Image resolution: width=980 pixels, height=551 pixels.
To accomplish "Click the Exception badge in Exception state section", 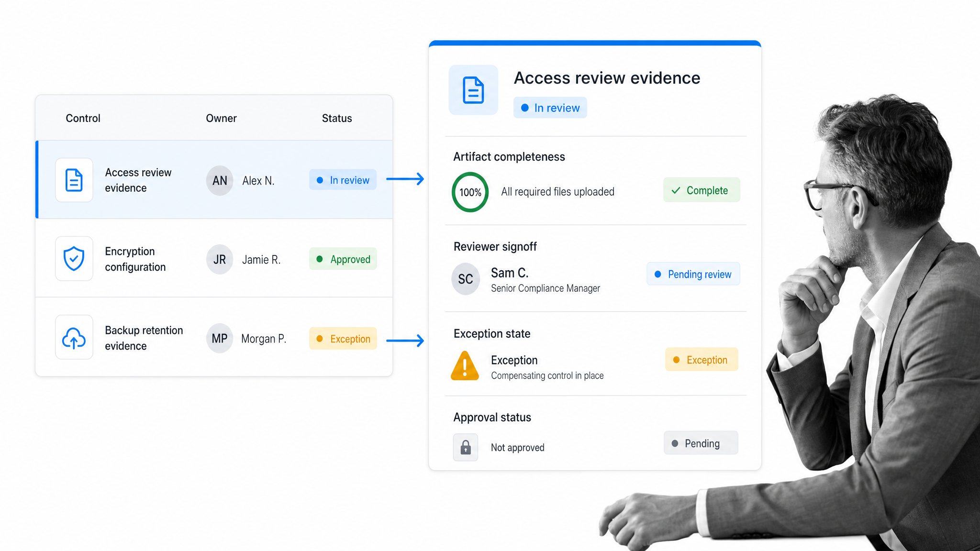I will tap(702, 360).
